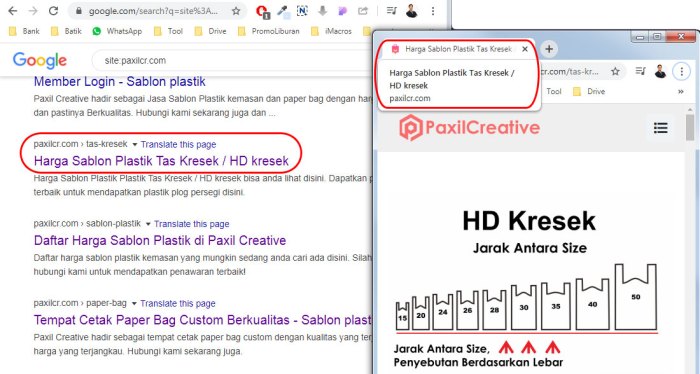Go back in the Google search window
The width and height of the screenshot is (700, 374).
pos(12,11)
